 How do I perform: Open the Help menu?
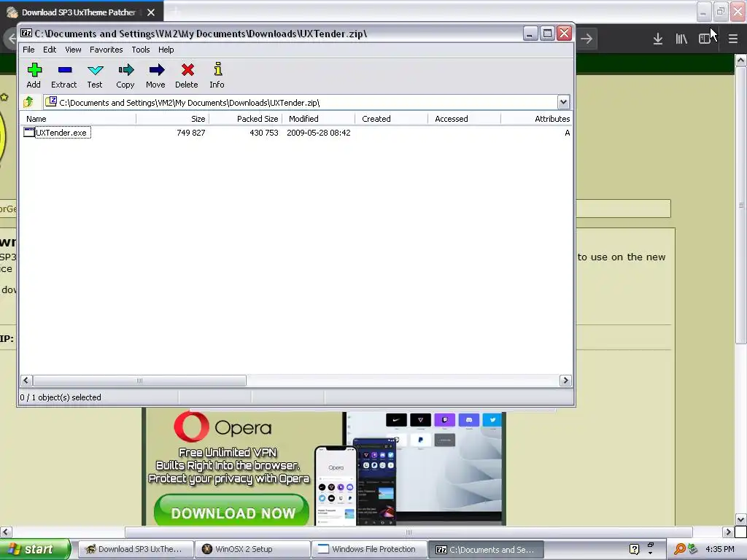coord(166,50)
